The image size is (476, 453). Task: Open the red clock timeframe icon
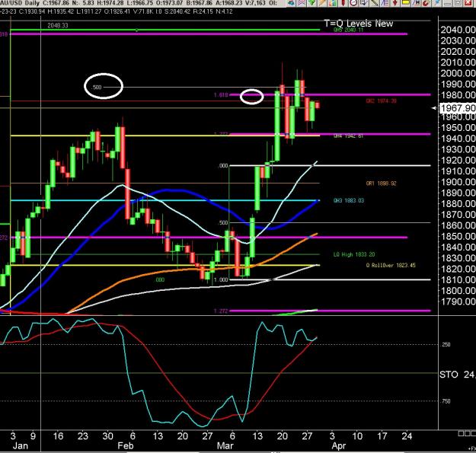(353, 3)
